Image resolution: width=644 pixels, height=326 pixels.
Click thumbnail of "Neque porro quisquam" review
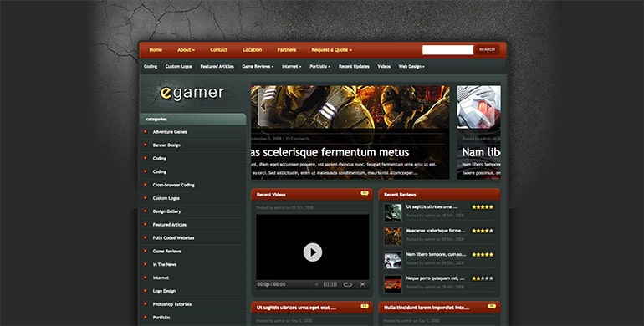point(392,283)
